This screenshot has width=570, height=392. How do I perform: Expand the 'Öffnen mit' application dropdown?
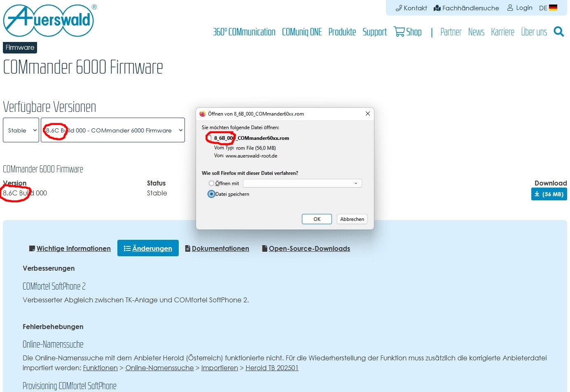(x=302, y=183)
